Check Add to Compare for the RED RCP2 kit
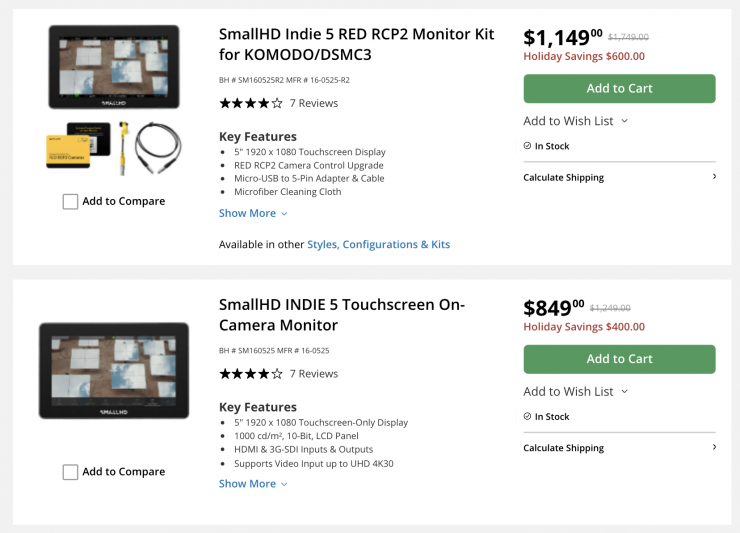The image size is (740, 533). pyautogui.click(x=70, y=201)
